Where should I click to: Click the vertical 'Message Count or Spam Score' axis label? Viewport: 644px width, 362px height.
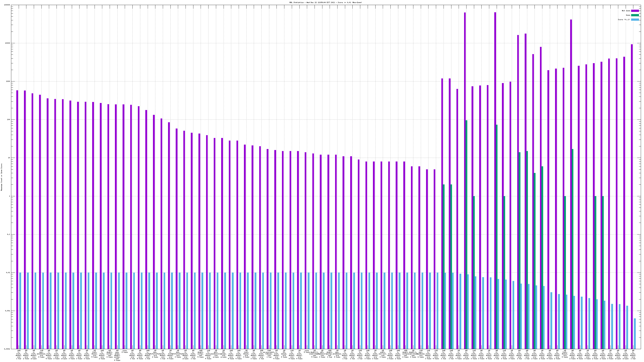[1, 177]
